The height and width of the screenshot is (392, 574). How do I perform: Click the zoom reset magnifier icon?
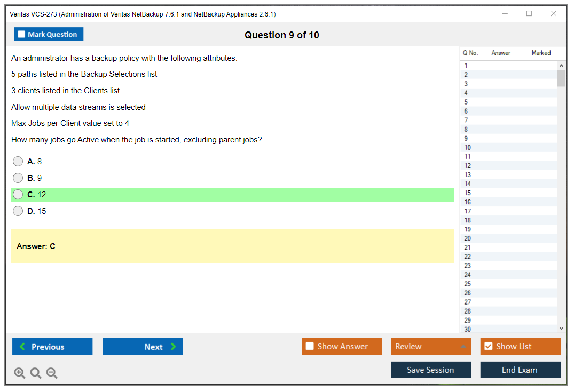point(36,373)
